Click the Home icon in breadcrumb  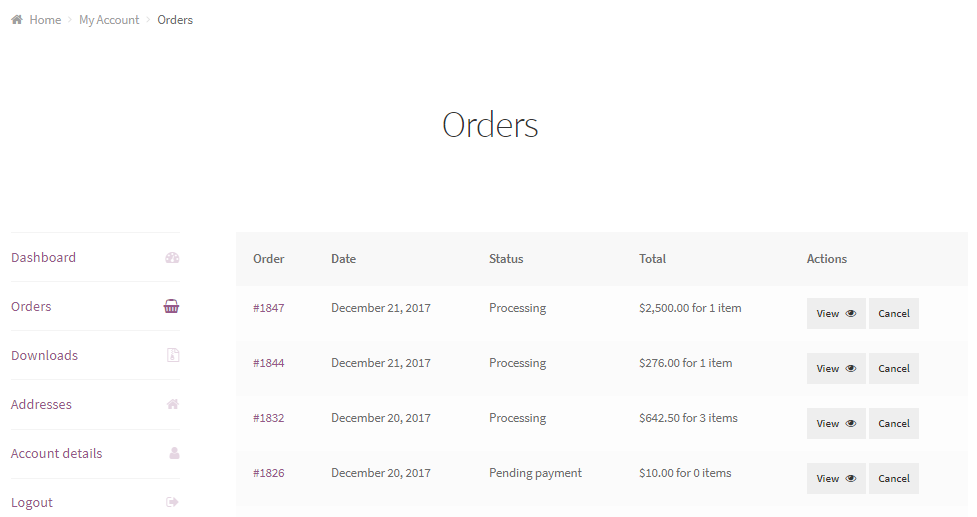[17, 20]
